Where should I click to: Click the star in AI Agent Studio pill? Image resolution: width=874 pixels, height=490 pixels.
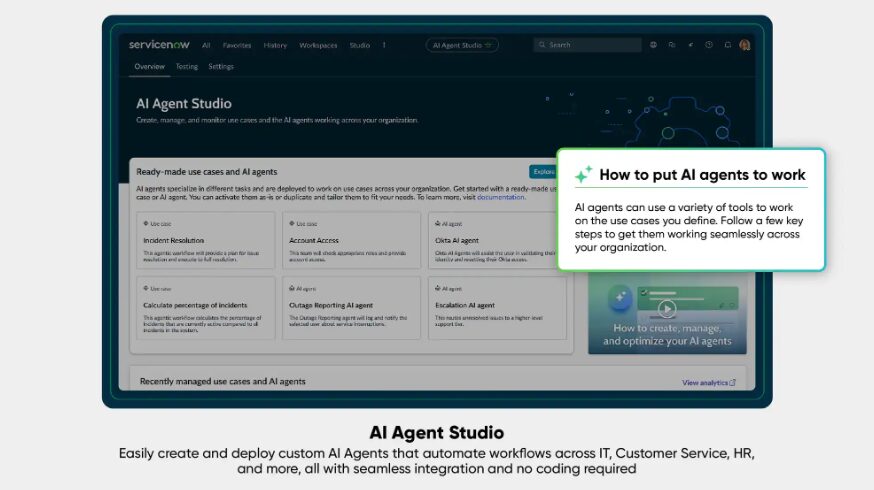click(x=488, y=45)
